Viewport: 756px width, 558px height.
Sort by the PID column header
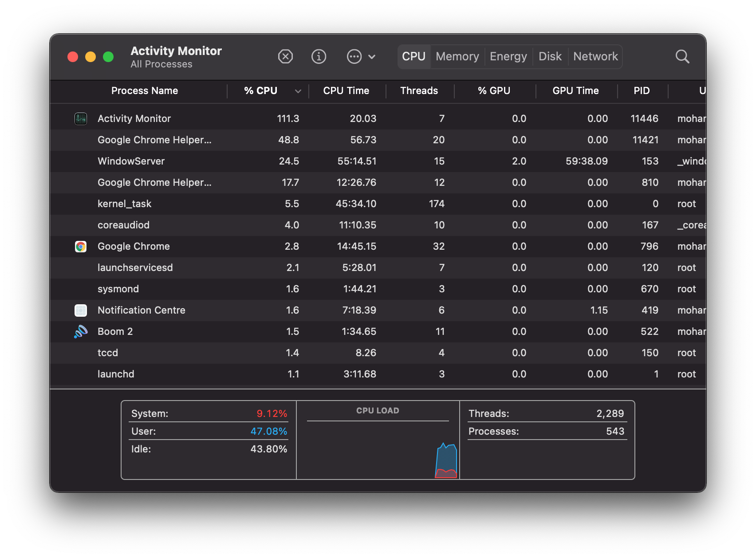tap(642, 91)
